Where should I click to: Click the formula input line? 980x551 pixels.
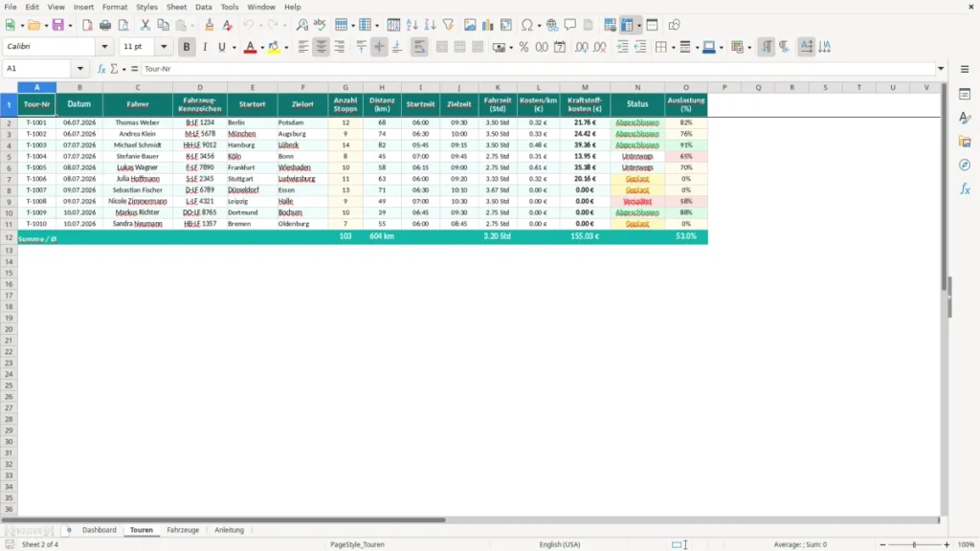(x=538, y=69)
